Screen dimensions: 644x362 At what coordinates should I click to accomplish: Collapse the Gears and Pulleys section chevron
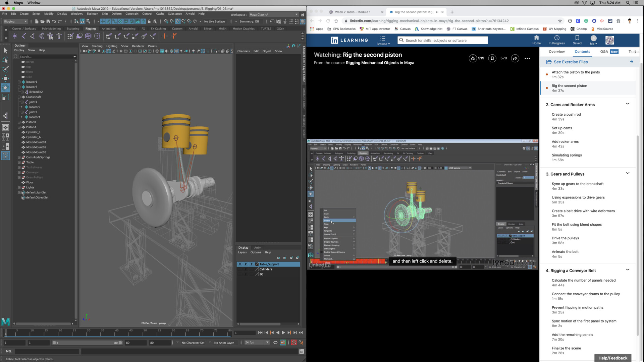(x=628, y=173)
